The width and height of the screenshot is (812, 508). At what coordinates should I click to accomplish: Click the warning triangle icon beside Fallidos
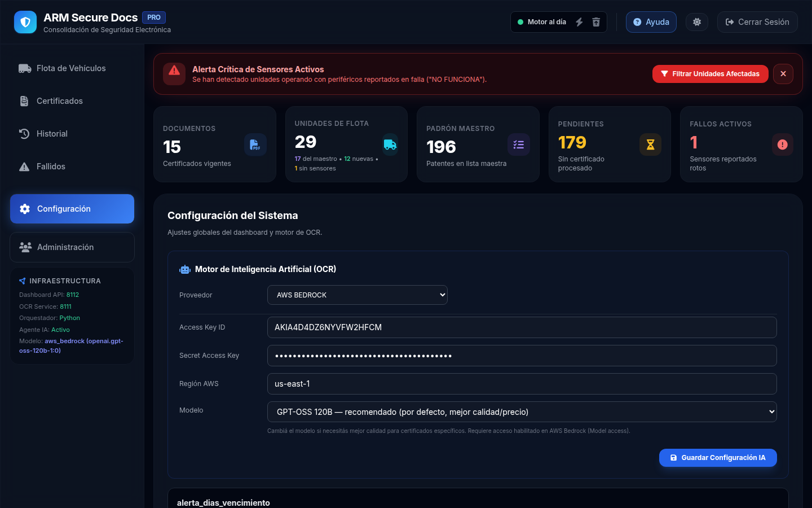[x=24, y=167]
